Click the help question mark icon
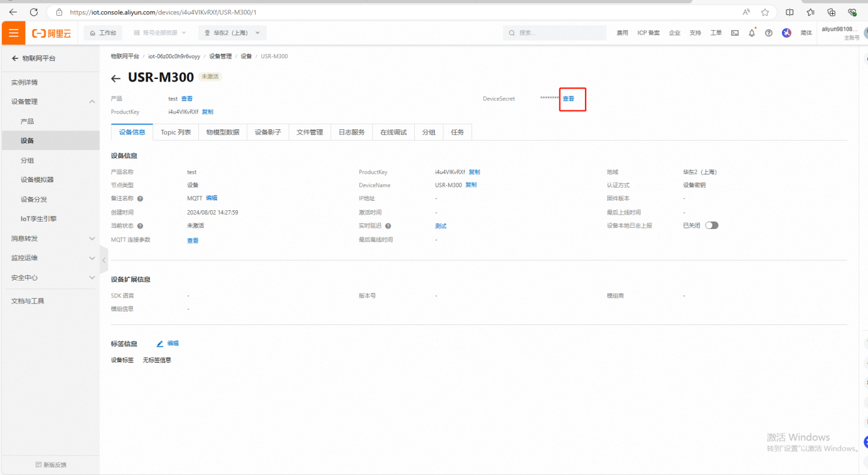This screenshot has height=475, width=868. (x=769, y=33)
